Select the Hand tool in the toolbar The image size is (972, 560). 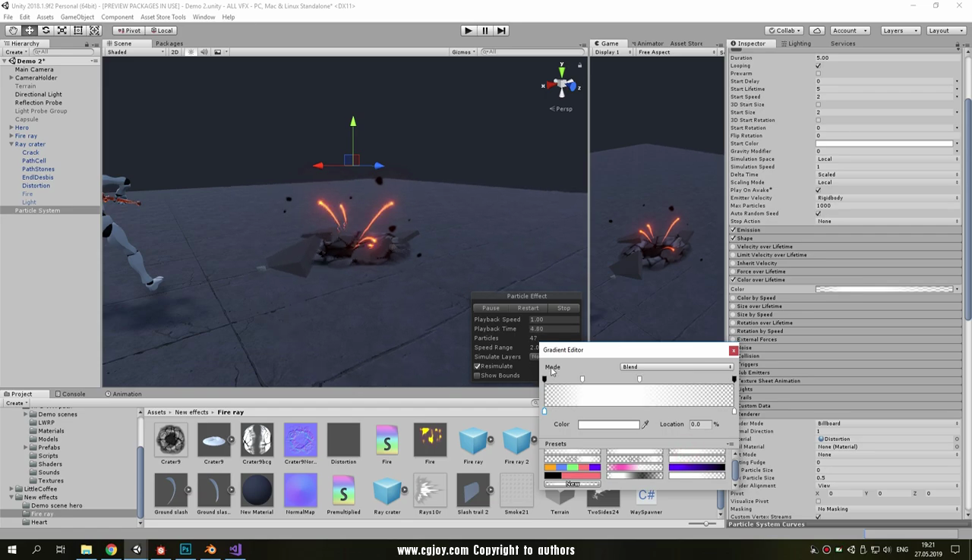(13, 30)
